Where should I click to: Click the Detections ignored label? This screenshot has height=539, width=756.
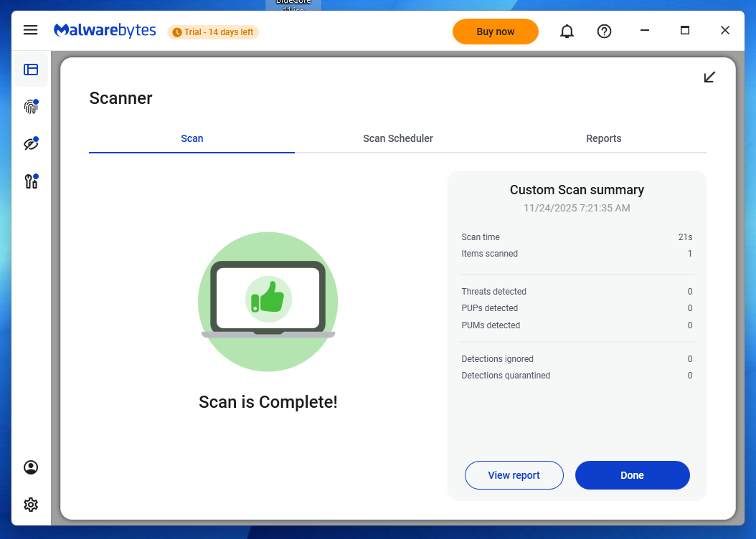[497, 359]
